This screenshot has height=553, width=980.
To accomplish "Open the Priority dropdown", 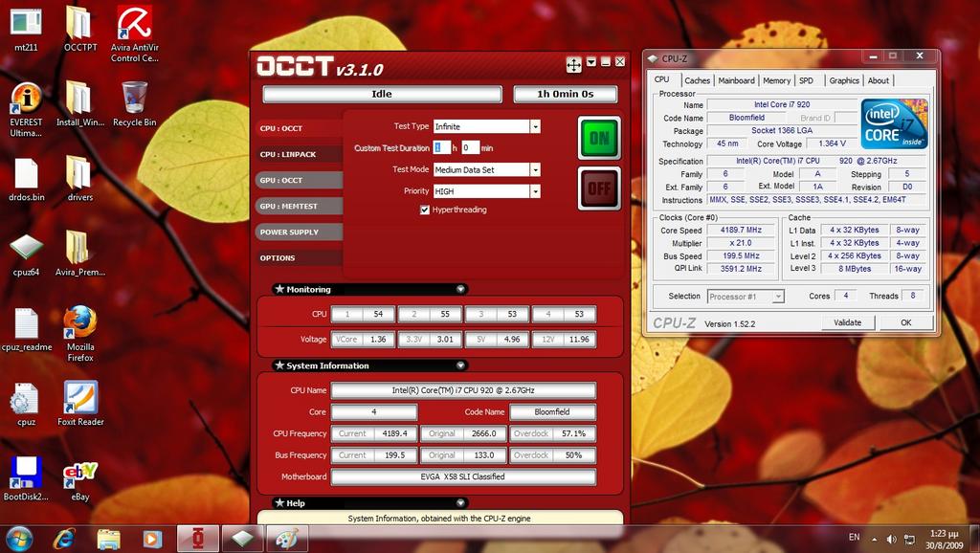I will tap(535, 191).
